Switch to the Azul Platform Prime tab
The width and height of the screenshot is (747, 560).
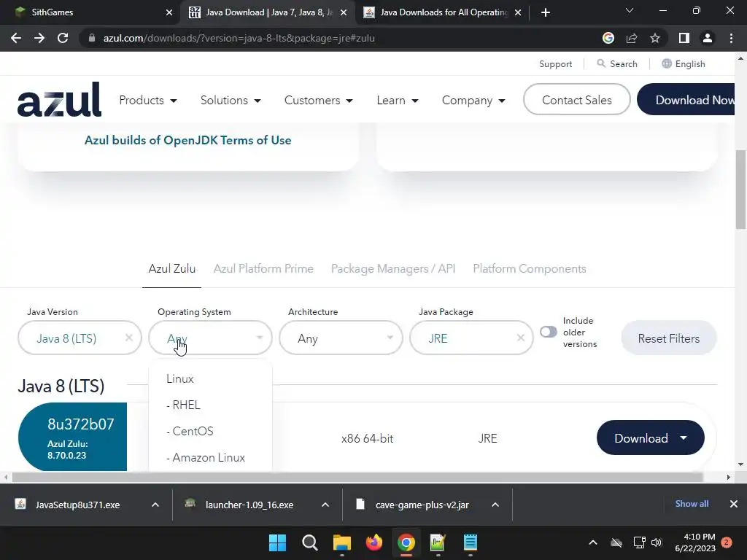click(x=263, y=269)
